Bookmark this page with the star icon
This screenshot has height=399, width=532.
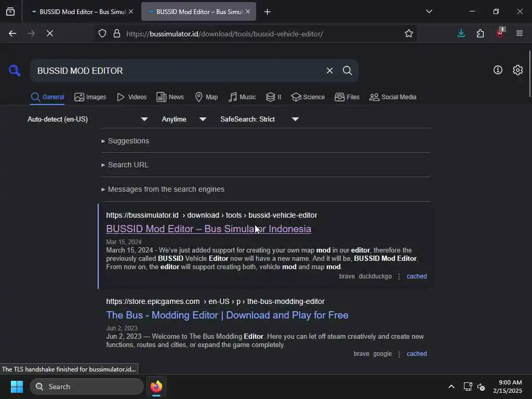click(409, 34)
